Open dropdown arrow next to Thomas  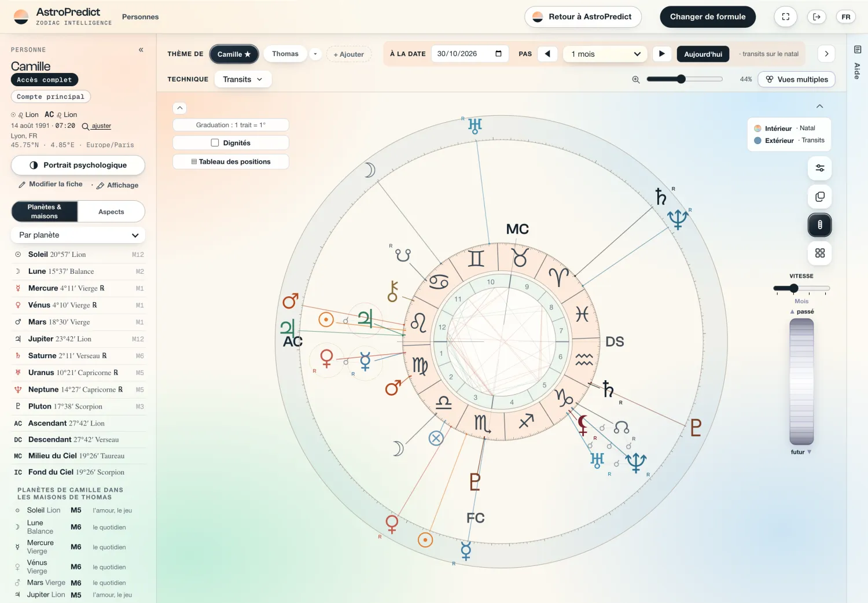coord(315,54)
